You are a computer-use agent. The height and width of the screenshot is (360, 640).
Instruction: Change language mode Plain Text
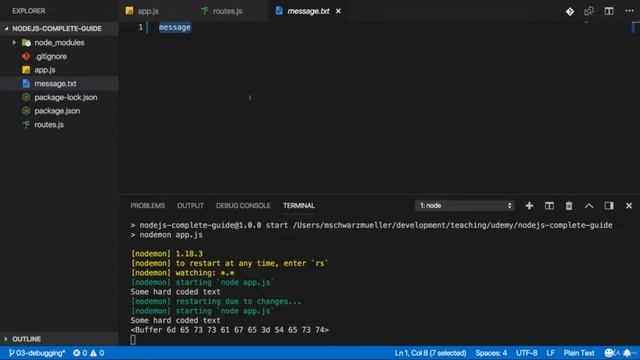579,353
